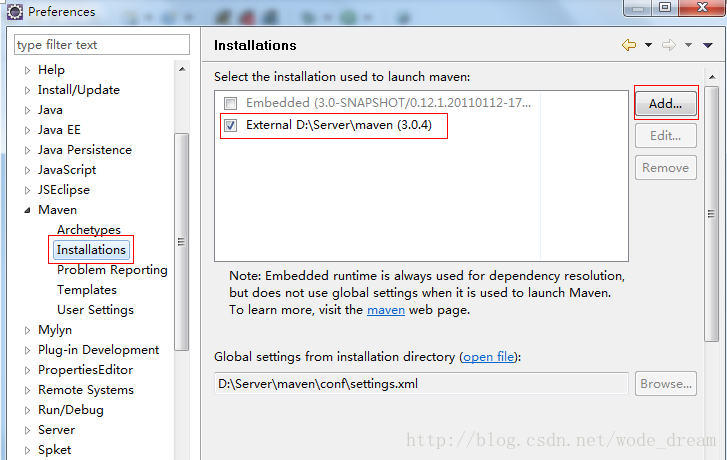
Task: Click the right pane scrollbar up arrow
Action: (x=712, y=77)
